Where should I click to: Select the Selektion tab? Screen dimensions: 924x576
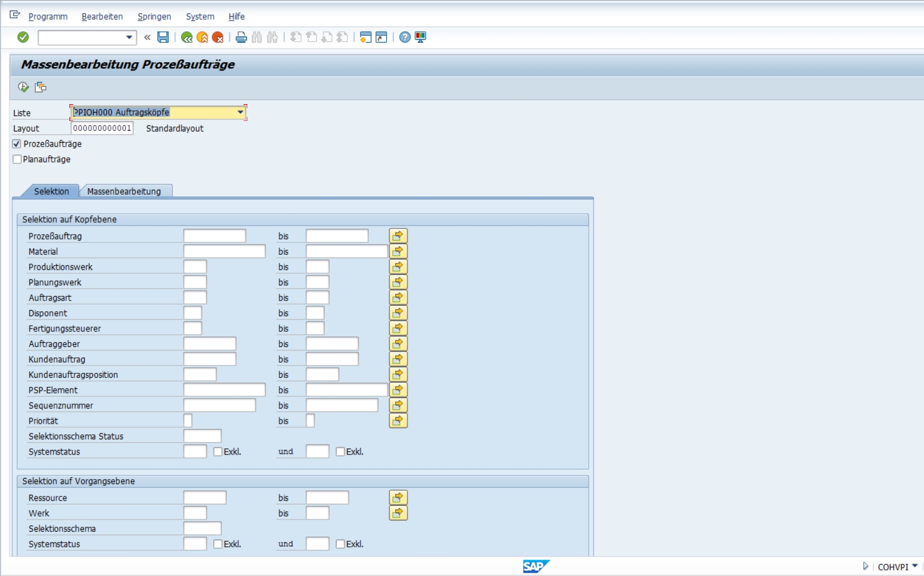tap(51, 191)
